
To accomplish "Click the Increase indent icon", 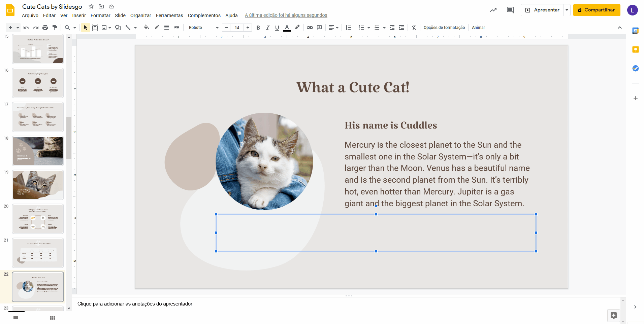I will coord(401,28).
